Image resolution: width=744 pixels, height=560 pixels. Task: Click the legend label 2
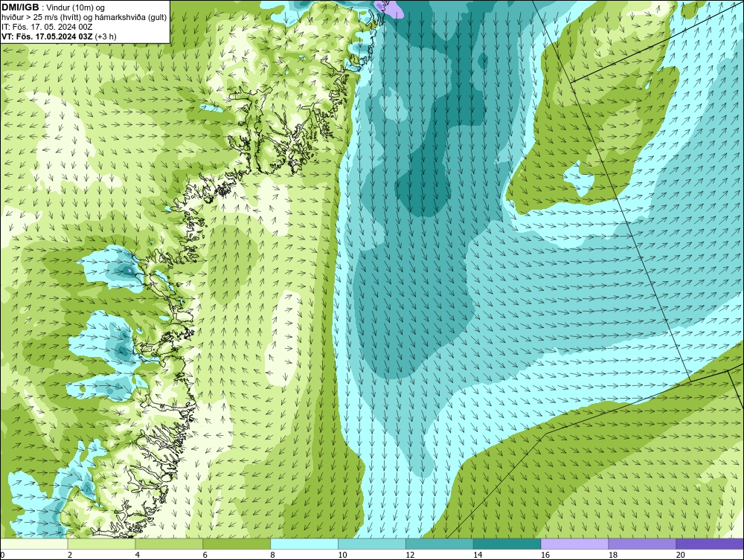[70, 555]
